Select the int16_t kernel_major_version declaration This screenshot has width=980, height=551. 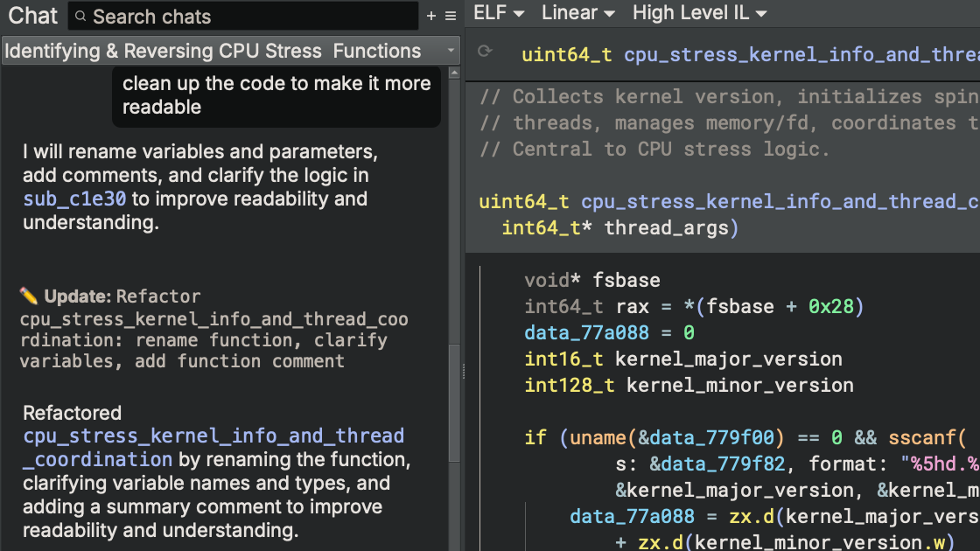click(682, 359)
